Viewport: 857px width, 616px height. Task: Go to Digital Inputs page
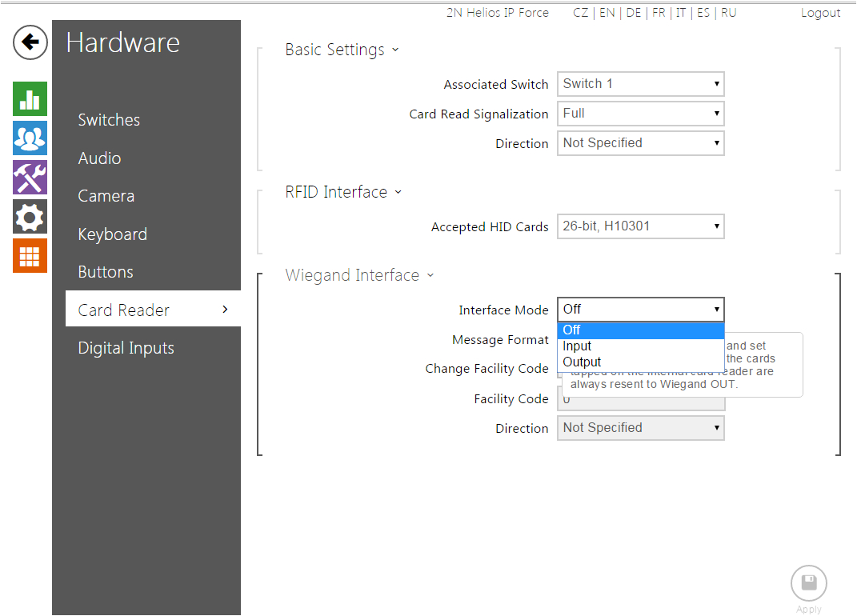point(126,348)
